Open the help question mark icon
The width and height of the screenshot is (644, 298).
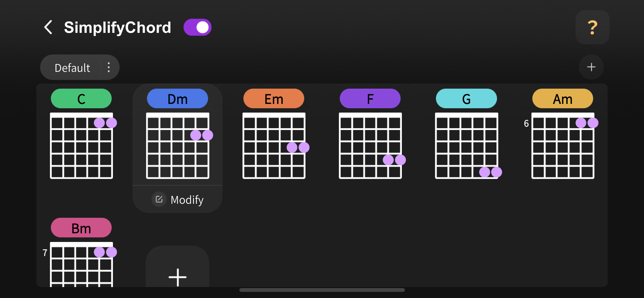coord(592,27)
